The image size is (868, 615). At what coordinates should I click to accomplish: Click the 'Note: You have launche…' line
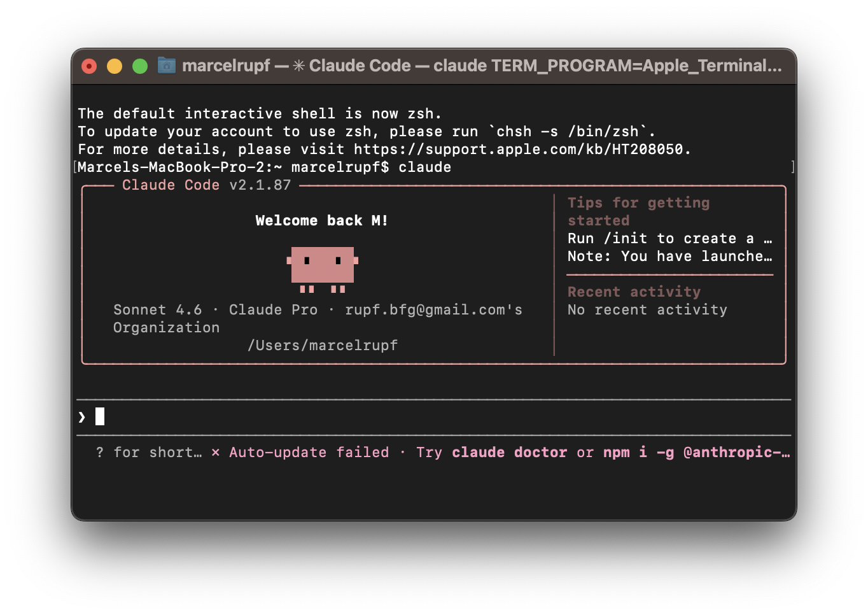[x=669, y=257]
